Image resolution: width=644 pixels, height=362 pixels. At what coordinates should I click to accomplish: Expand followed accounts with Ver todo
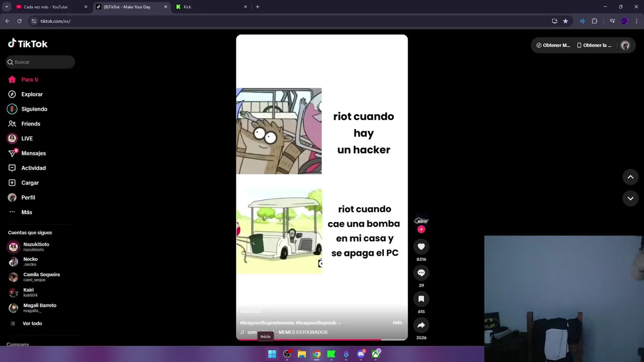coord(32,323)
